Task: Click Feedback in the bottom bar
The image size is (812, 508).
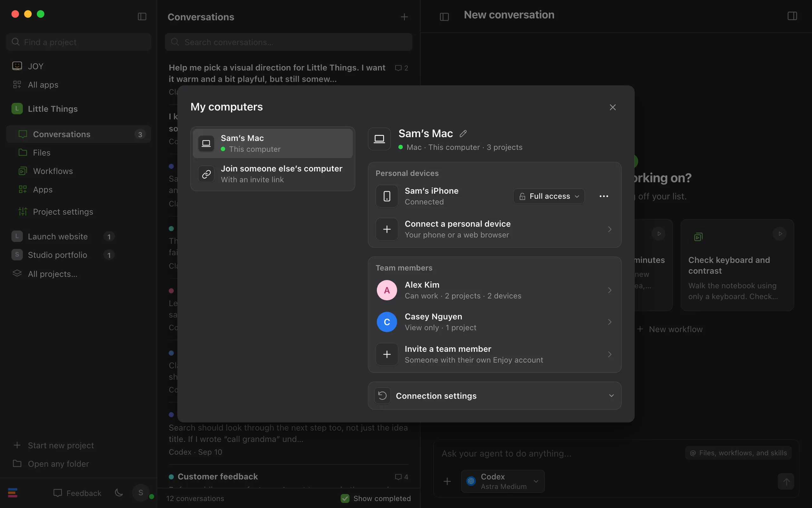Action: click(x=77, y=493)
